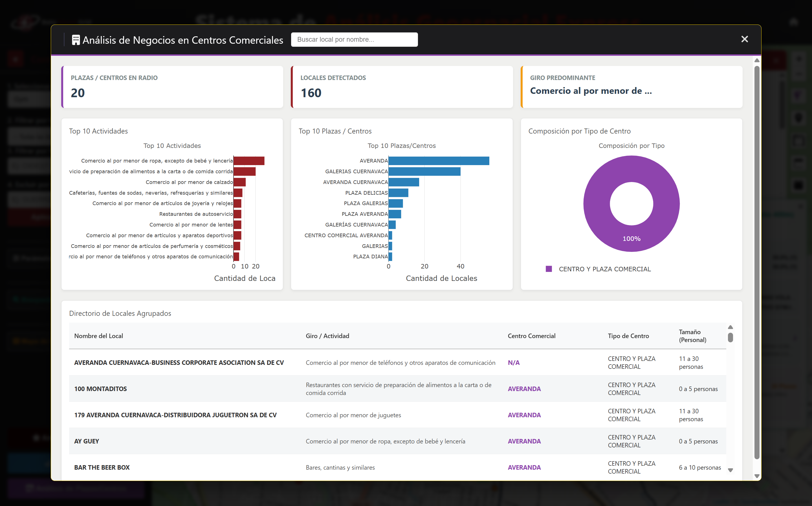
Task: Select the AY GUEY local row name
Action: coord(86,441)
